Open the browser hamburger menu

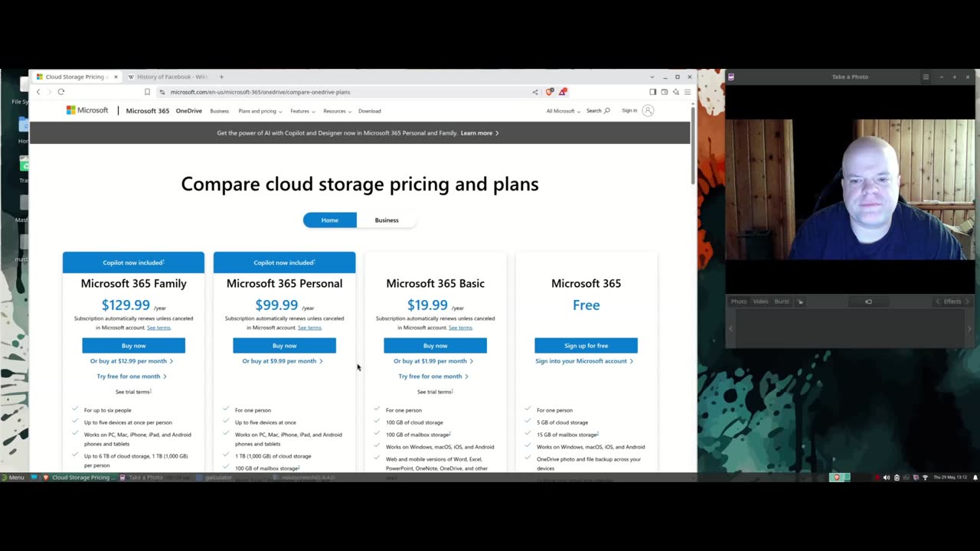(687, 92)
